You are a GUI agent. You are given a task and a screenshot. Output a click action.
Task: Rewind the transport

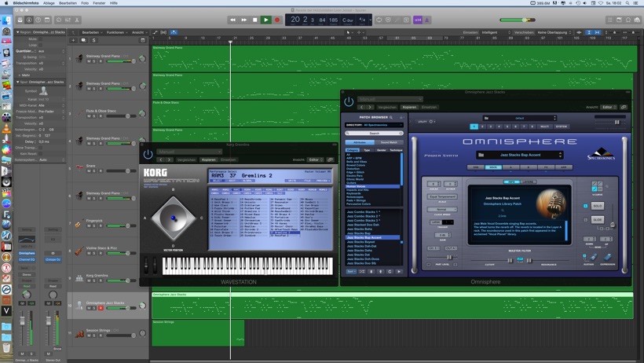233,20
